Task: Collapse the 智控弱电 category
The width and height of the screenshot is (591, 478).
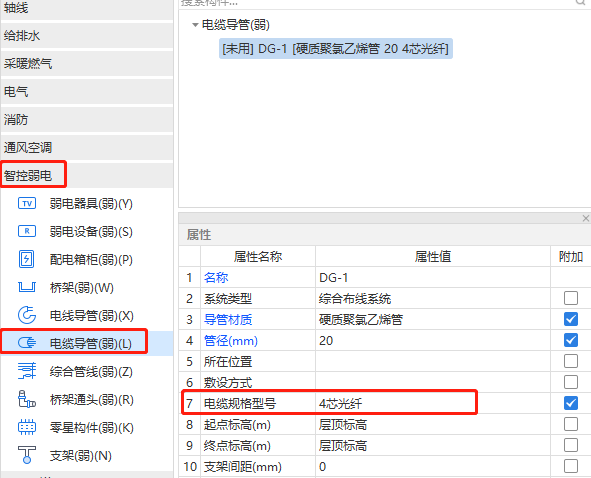Action: 87,175
